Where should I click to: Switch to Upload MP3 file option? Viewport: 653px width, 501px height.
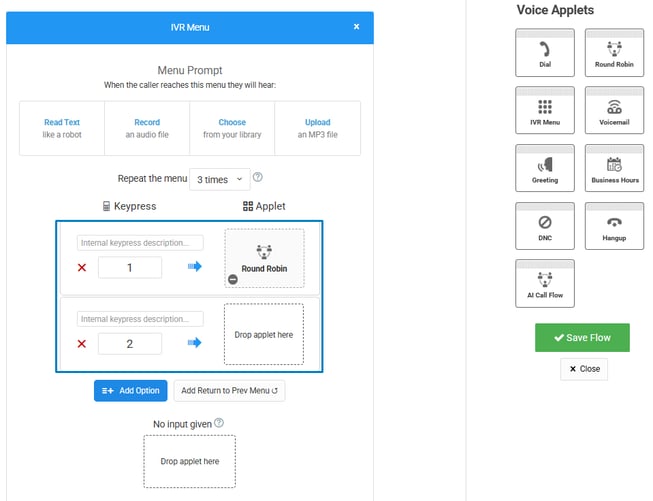[317, 128]
